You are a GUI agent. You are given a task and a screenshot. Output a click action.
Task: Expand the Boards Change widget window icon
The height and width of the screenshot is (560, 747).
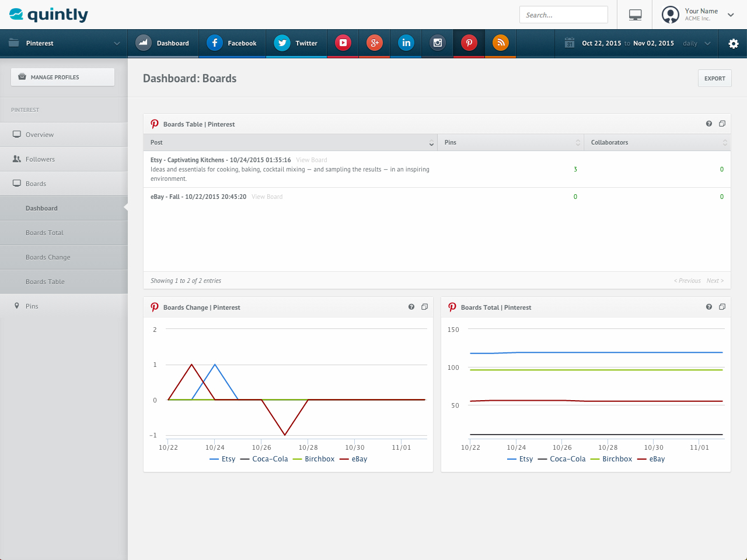click(424, 307)
